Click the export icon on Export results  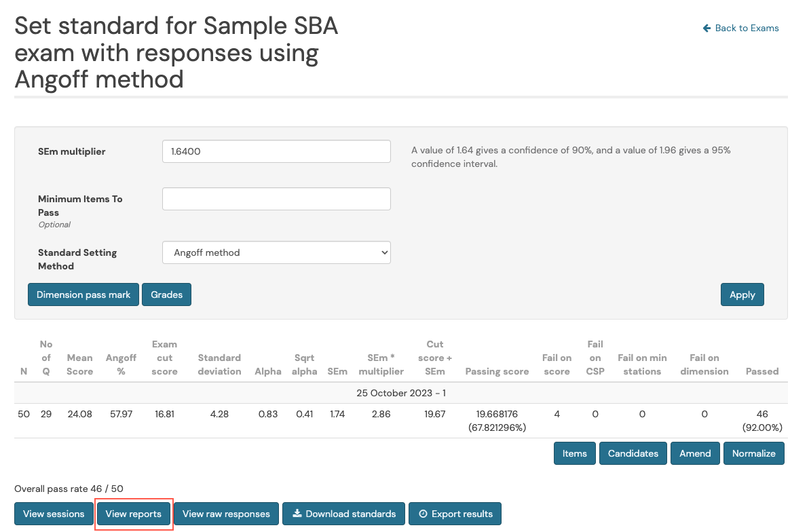click(424, 514)
